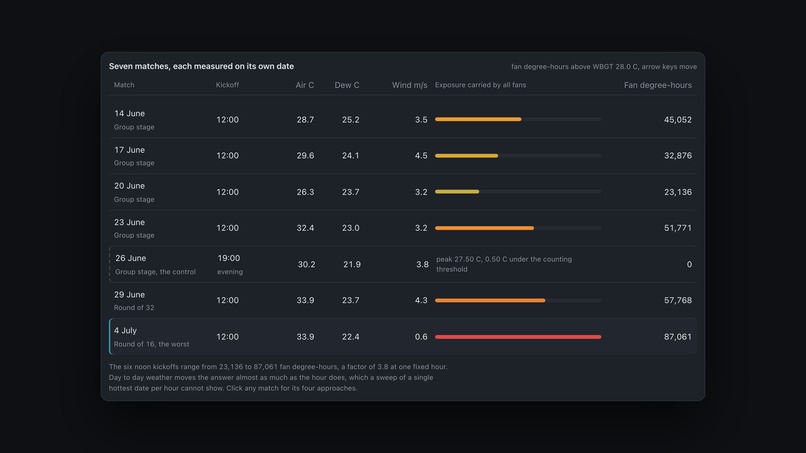Click the Air C column header
The image size is (806, 453).
[305, 85]
